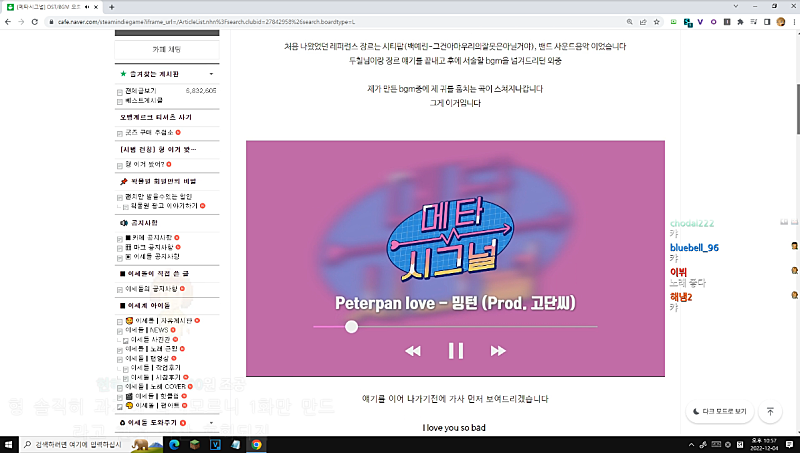Screen dimensions: 800x453
Task: Click the 공지사항 speaker icon
Action: (123, 223)
